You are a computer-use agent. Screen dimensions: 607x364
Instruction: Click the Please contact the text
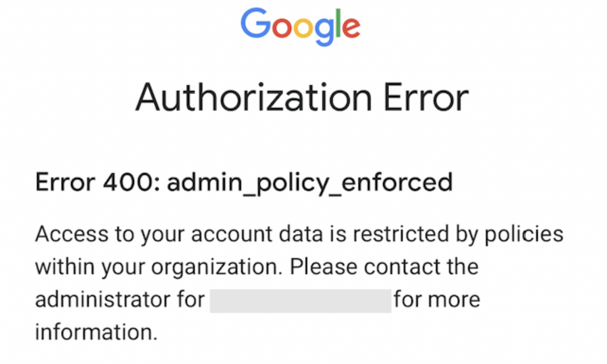tap(384, 267)
